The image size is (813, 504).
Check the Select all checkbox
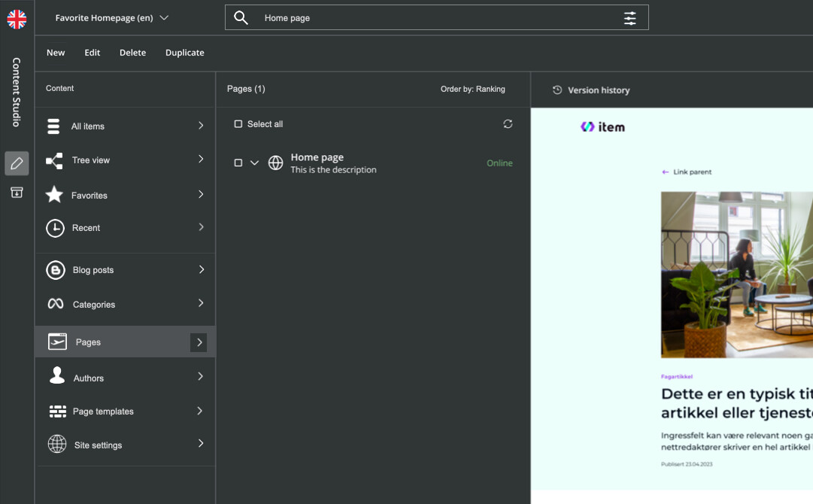(238, 124)
